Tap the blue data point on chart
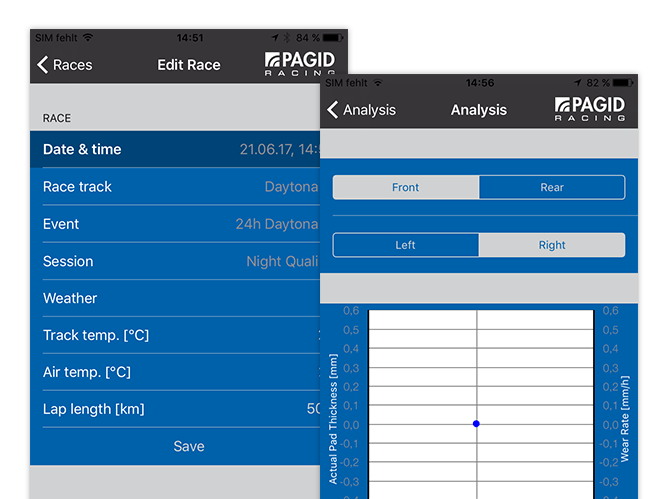The height and width of the screenshot is (499, 668). tap(476, 424)
